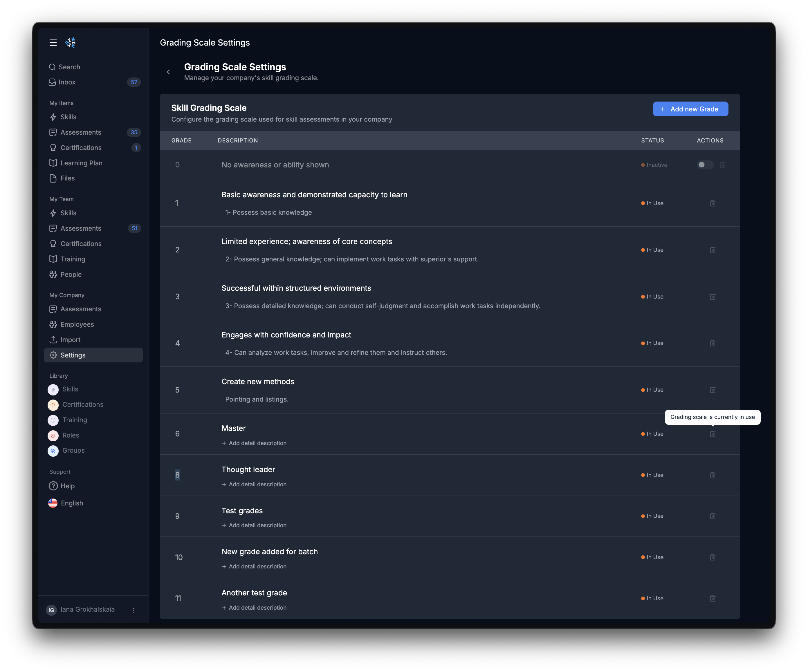The height and width of the screenshot is (672, 808).
Task: Open user options three-dot menu
Action: pos(134,610)
